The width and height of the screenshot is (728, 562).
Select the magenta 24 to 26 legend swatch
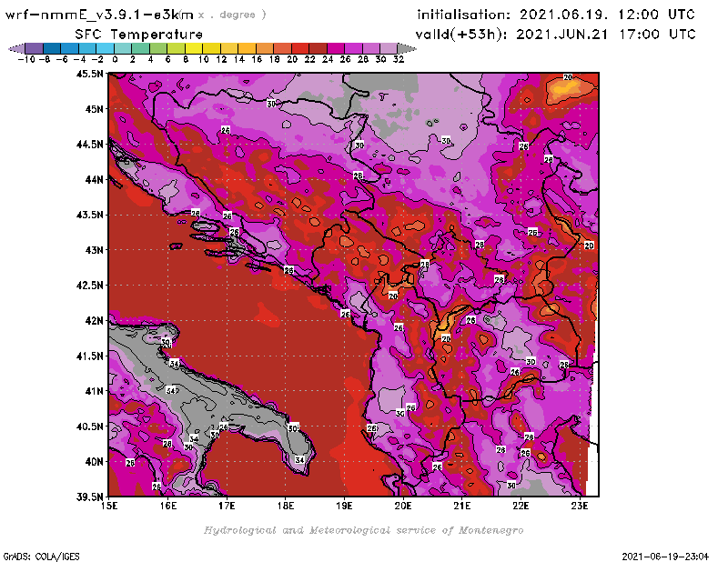(335, 48)
